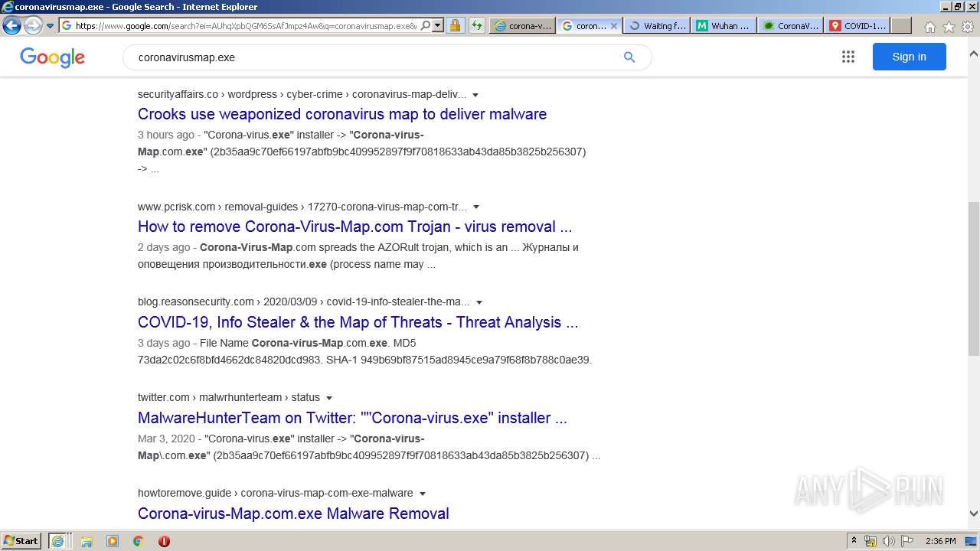Viewport: 980px width, 551px height.
Task: Click the 'securityaffairs.co' breadcrumb text
Action: coord(178,95)
